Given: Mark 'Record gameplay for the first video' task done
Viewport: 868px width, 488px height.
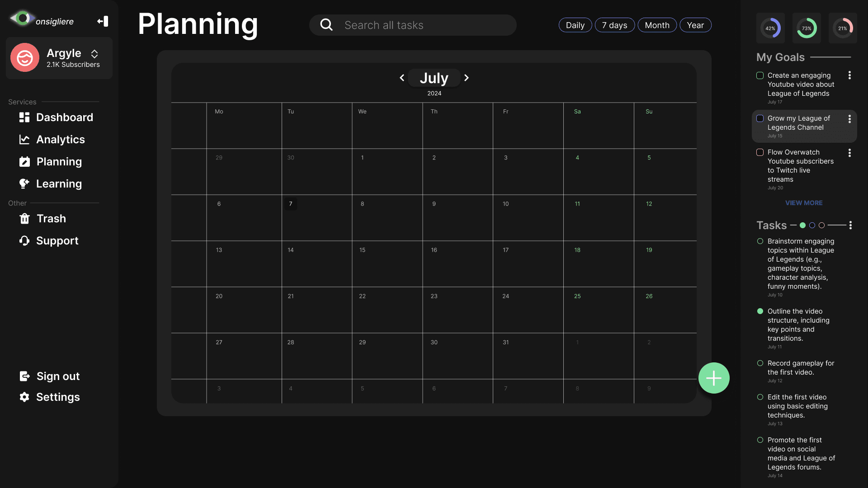Looking at the screenshot, I should click(760, 363).
